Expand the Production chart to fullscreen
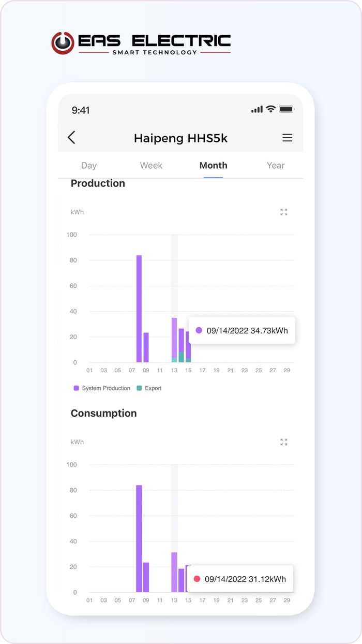The height and width of the screenshot is (644, 362). 284,212
